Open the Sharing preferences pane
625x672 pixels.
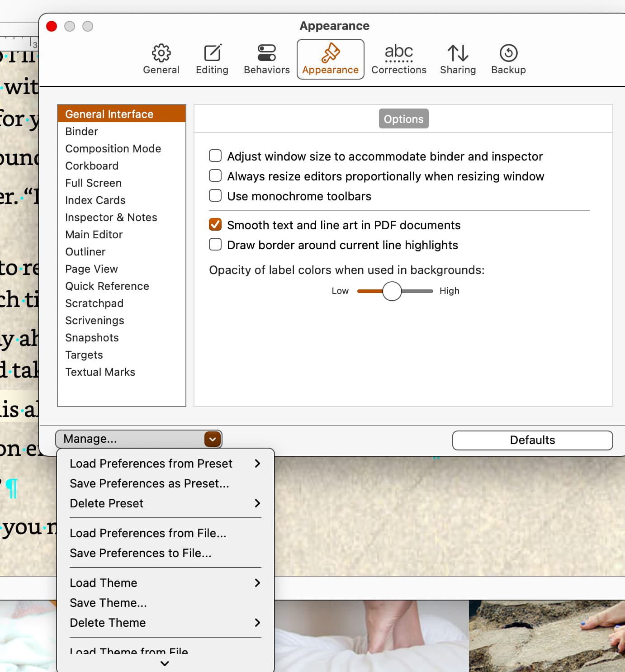[x=458, y=59]
